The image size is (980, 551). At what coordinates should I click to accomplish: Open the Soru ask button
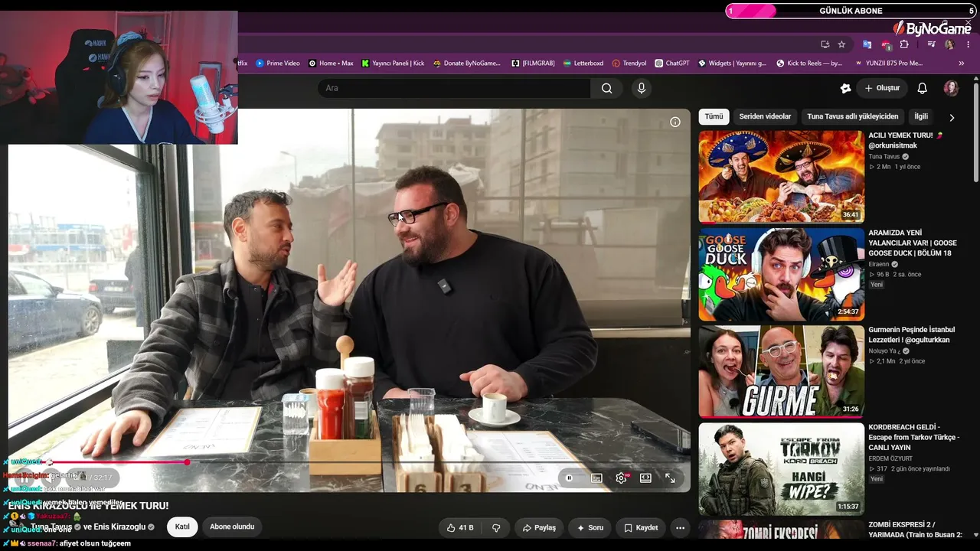[x=590, y=527]
